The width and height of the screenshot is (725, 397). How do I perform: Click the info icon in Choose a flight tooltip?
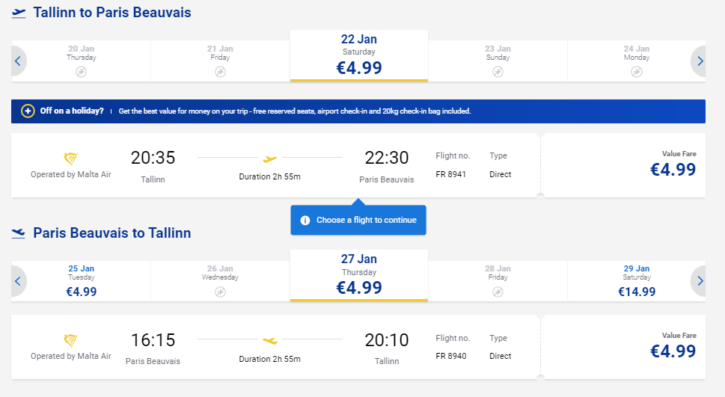pos(305,220)
